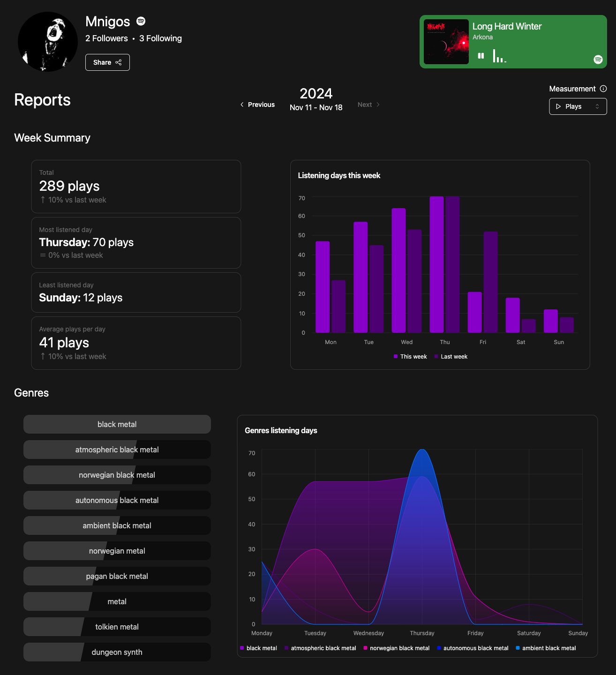Click the Spotify icon next to Mnigos

coord(141,21)
